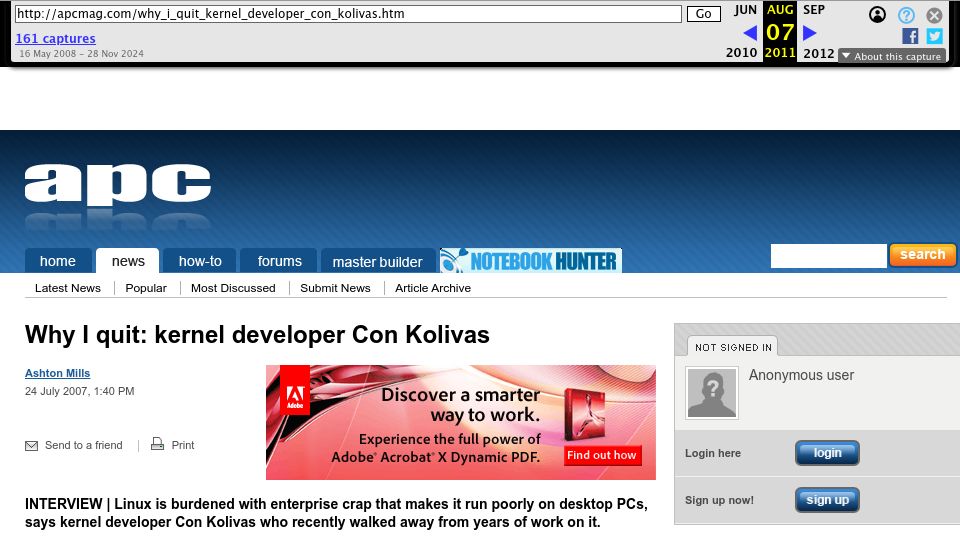Click the Go button
The width and height of the screenshot is (960, 540).
(703, 13)
